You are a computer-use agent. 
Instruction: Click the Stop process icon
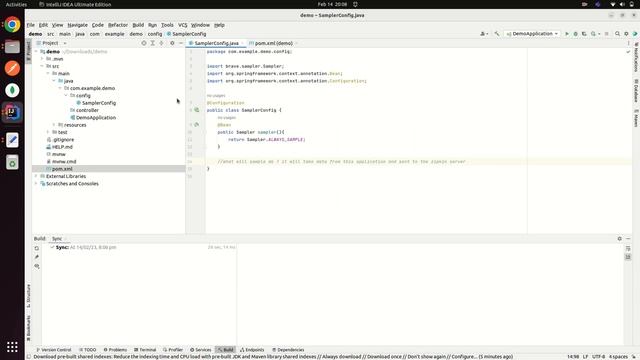pos(607,34)
